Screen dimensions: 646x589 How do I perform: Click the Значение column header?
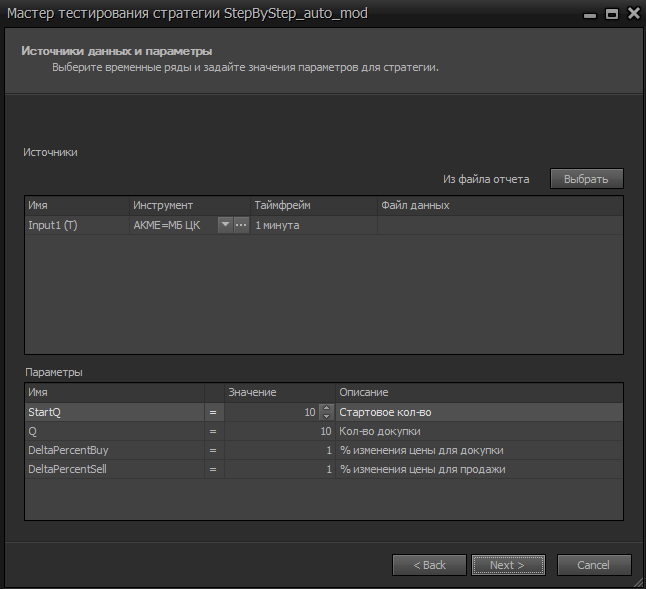click(x=280, y=392)
